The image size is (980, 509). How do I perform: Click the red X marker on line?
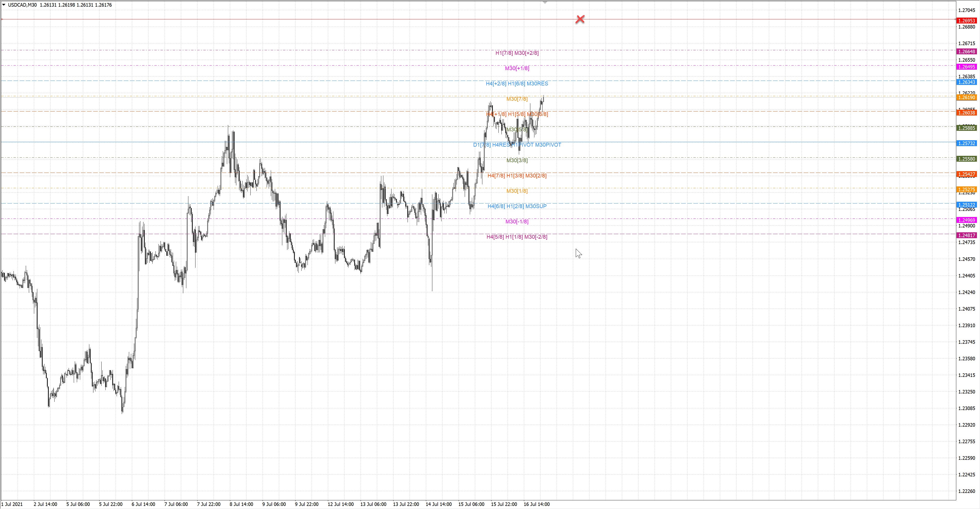580,19
